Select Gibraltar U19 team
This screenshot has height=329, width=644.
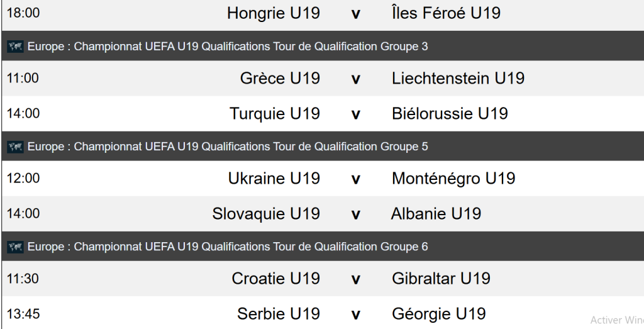(x=441, y=279)
